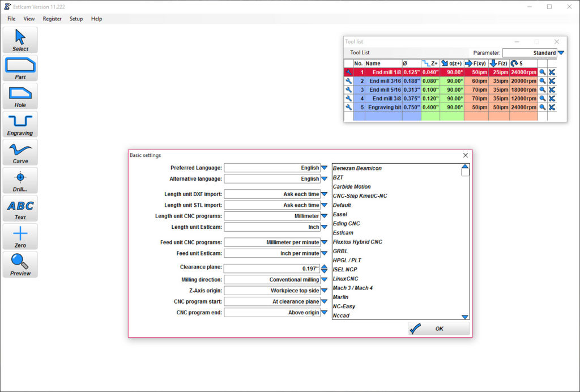This screenshot has height=392, width=580.
Task: Choose the Zero point tool
Action: [x=20, y=237]
